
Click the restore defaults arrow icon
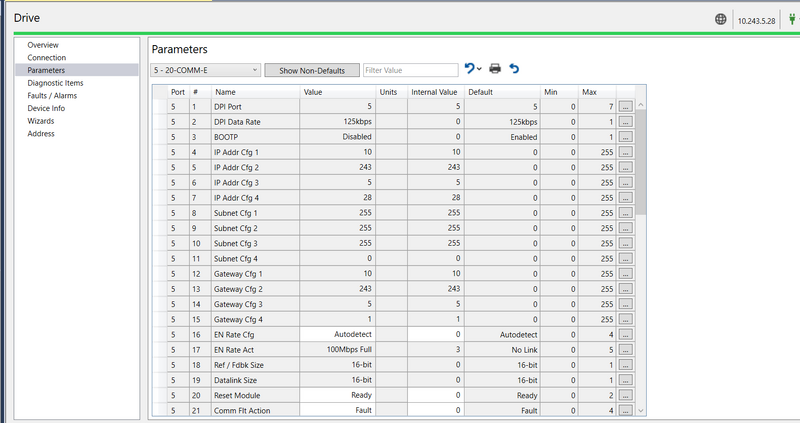click(x=469, y=69)
